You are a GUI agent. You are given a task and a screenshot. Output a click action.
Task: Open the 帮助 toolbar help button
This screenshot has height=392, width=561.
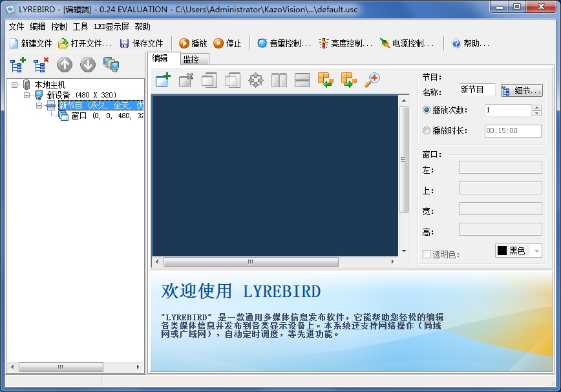pyautogui.click(x=470, y=44)
